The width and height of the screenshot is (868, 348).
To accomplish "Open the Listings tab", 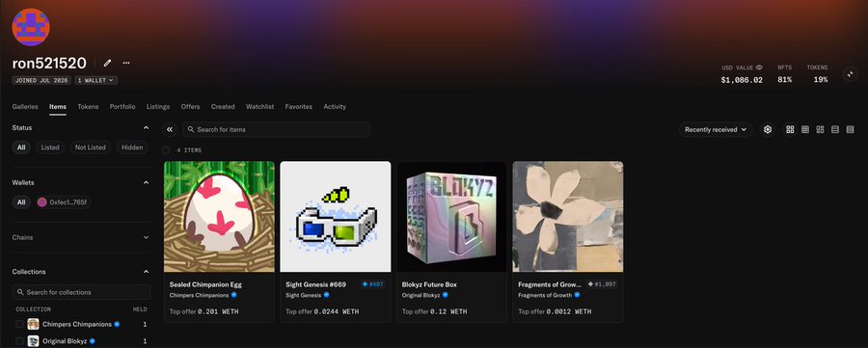I will pos(158,107).
